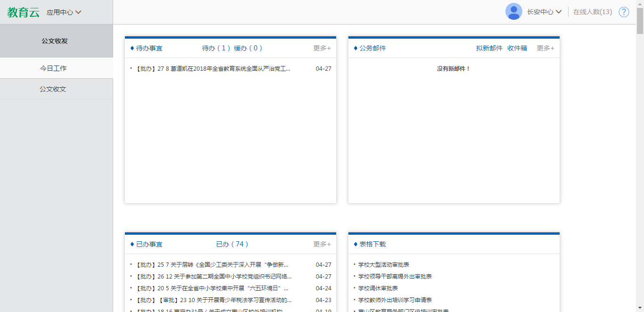Viewport: 644px width, 312px height.
Task: Open the 已办 (74) list
Action: [232, 244]
